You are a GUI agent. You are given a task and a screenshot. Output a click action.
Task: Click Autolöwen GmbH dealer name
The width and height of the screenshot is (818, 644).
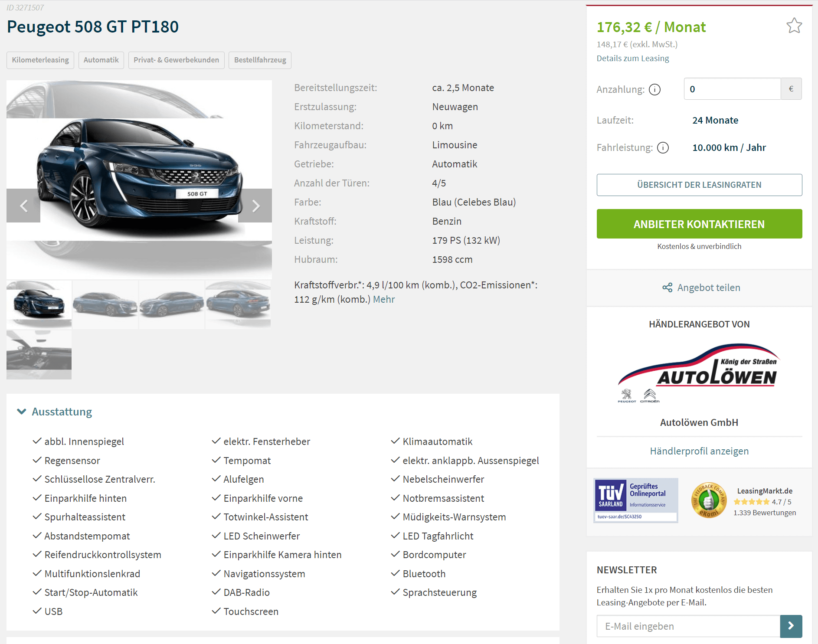click(699, 422)
